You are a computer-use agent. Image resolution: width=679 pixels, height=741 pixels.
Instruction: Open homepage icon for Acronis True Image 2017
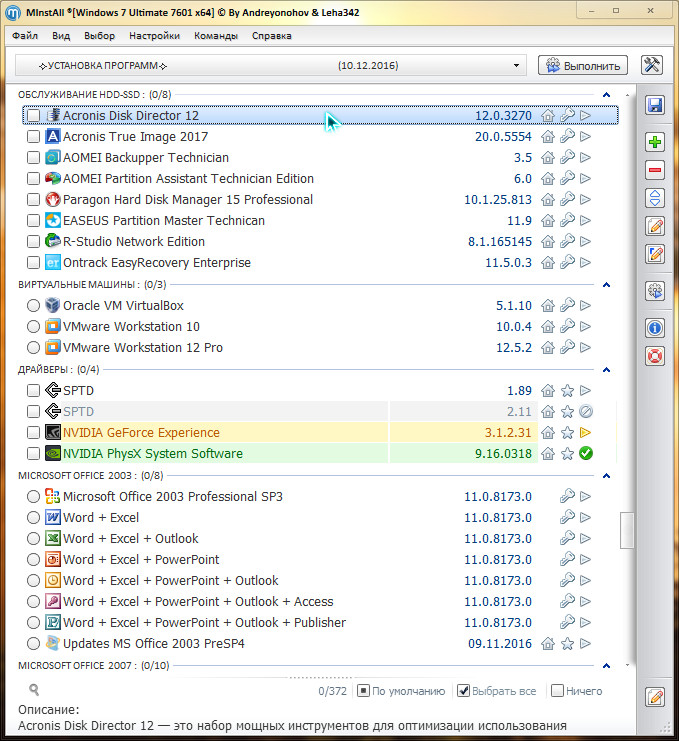point(548,137)
